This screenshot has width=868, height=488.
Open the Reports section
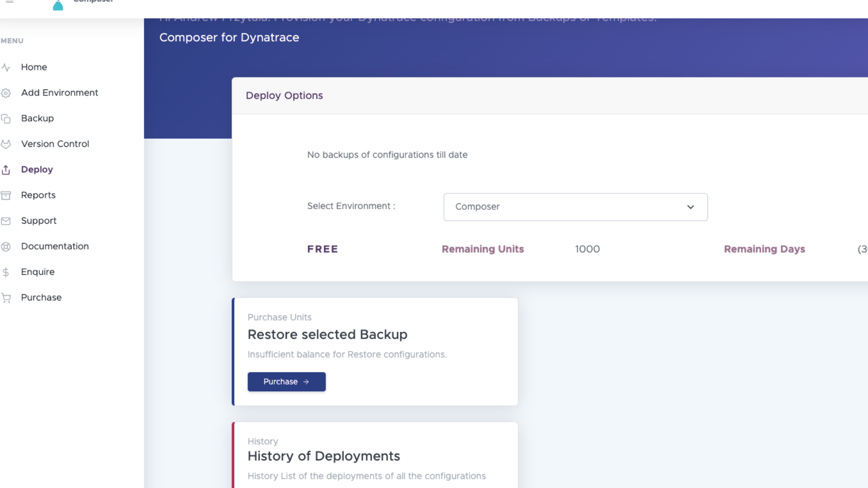click(x=38, y=195)
